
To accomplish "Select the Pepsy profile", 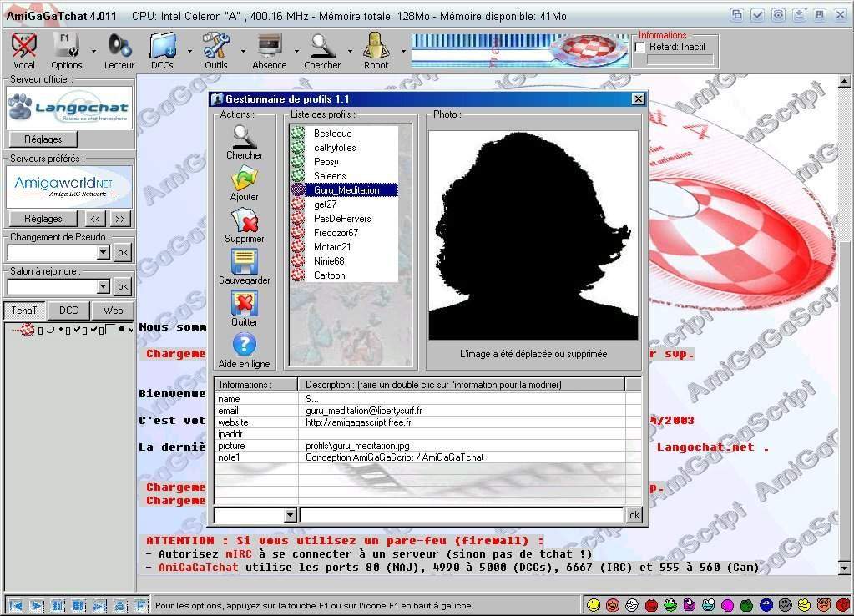I will click(x=326, y=162).
